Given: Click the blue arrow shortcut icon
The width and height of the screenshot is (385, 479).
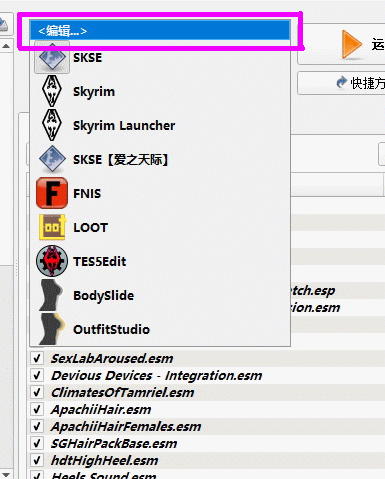Looking at the screenshot, I should pyautogui.click(x=341, y=83).
